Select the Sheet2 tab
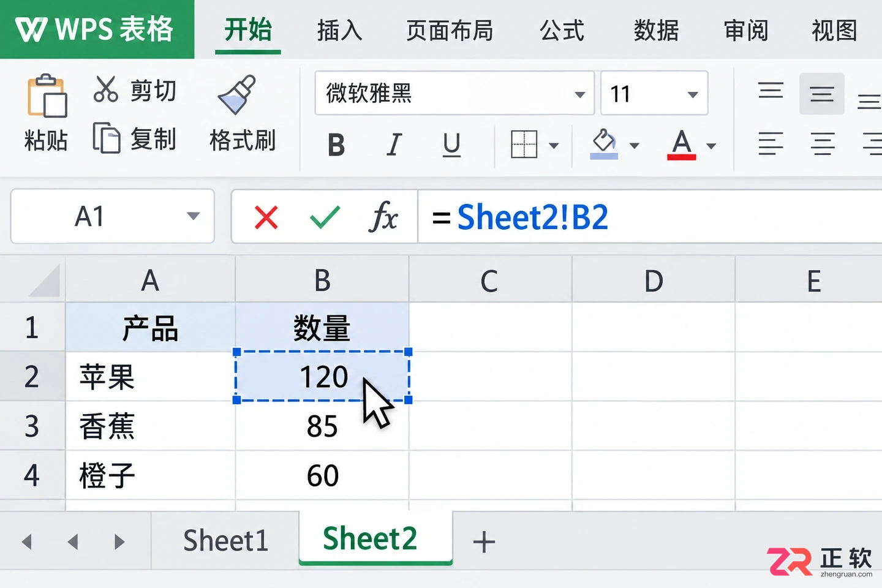 375,539
